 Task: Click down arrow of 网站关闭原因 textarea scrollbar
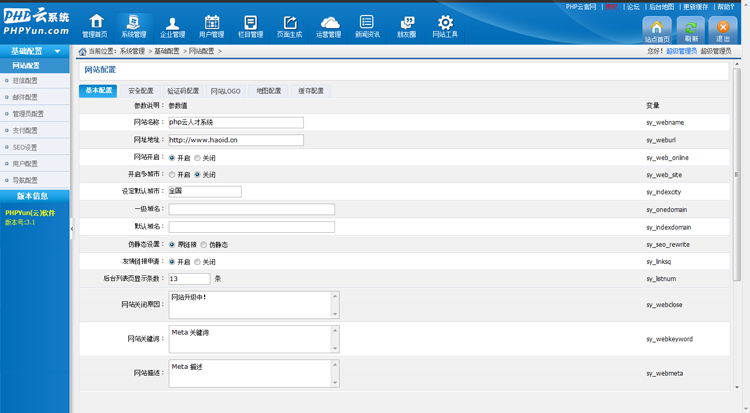335,314
